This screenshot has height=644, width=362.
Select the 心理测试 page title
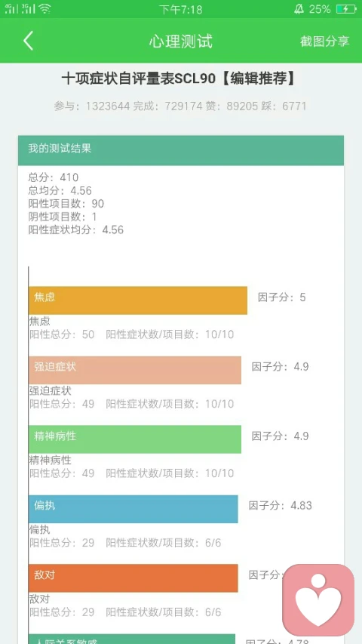[x=180, y=41]
